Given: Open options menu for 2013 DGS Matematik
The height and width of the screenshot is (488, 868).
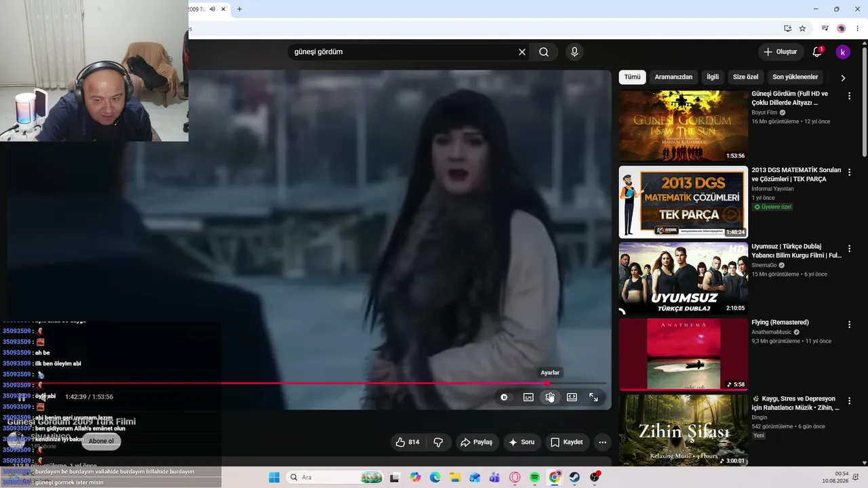Looking at the screenshot, I should click(x=849, y=172).
